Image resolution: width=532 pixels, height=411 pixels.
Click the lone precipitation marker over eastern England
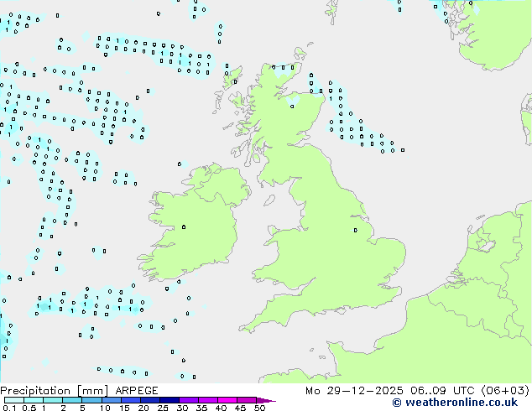(x=356, y=231)
